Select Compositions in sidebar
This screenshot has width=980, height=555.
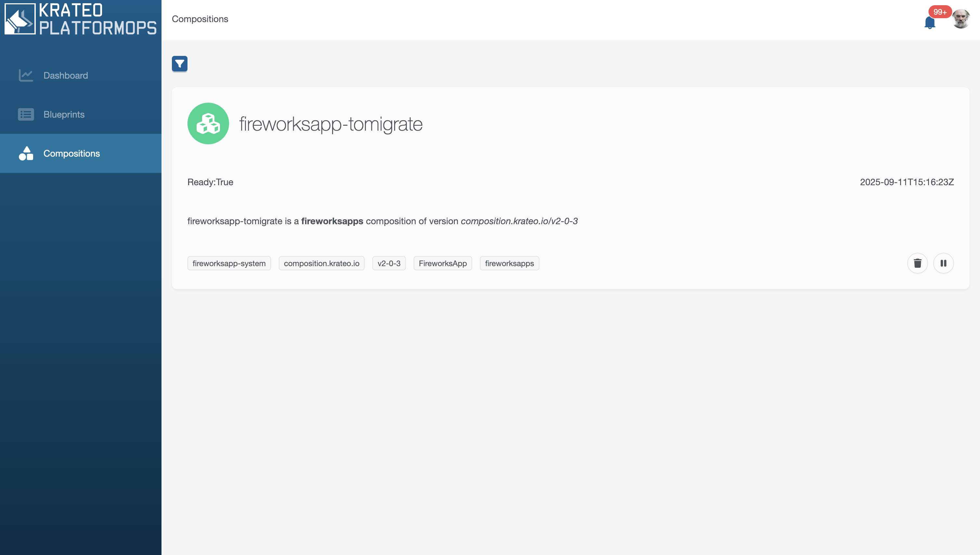point(72,154)
